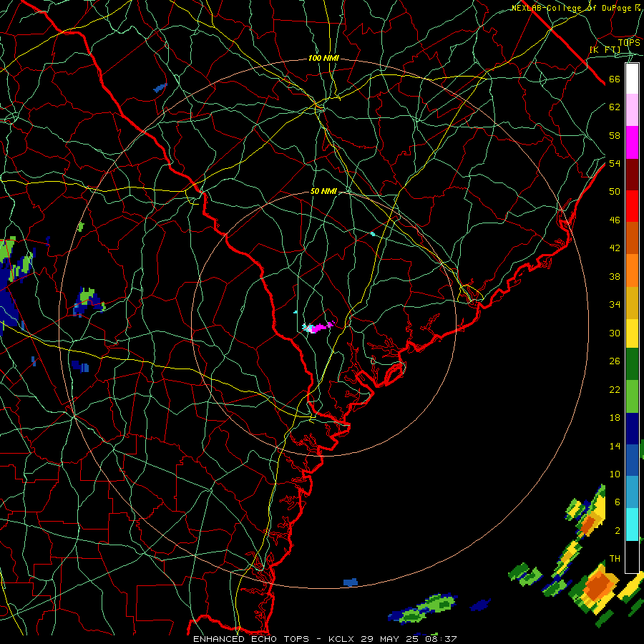Select the yellow swatch beside 30
644x644 pixels.
tap(632, 333)
